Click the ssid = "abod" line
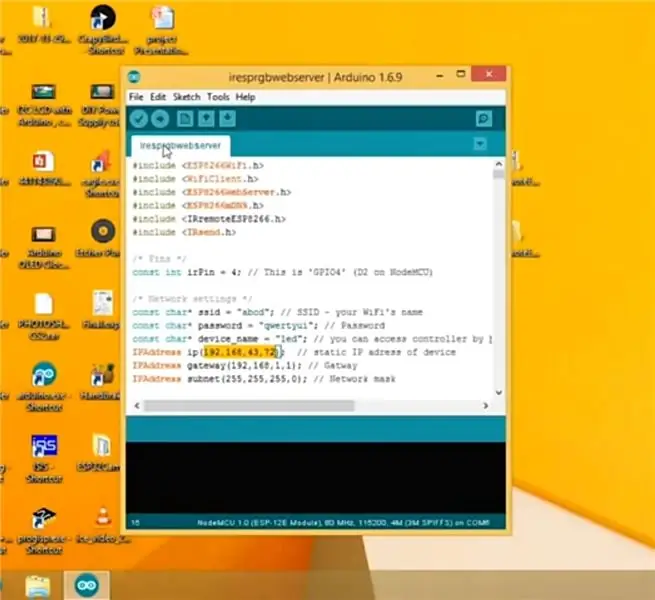The height and width of the screenshot is (600, 655). [278, 313]
